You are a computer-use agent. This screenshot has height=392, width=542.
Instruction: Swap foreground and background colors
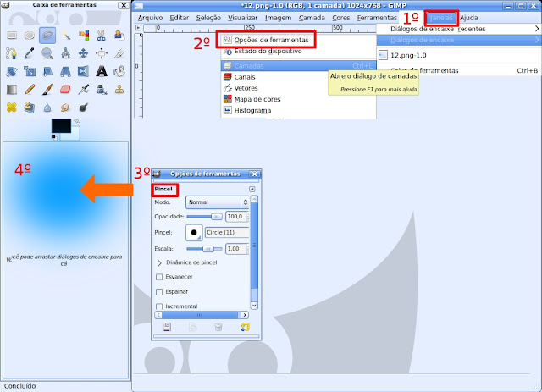click(77, 121)
